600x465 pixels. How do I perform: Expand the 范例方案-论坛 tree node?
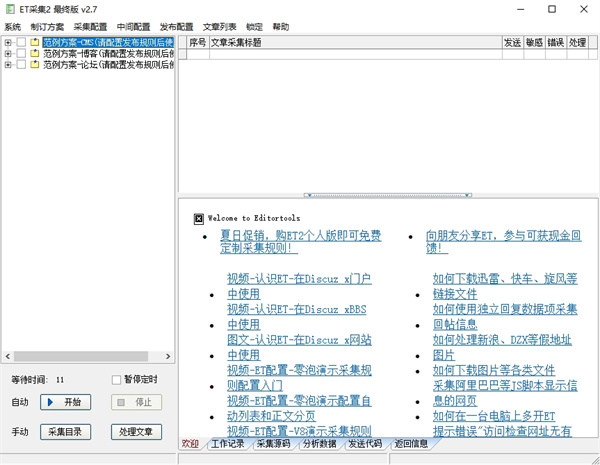pyautogui.click(x=8, y=65)
